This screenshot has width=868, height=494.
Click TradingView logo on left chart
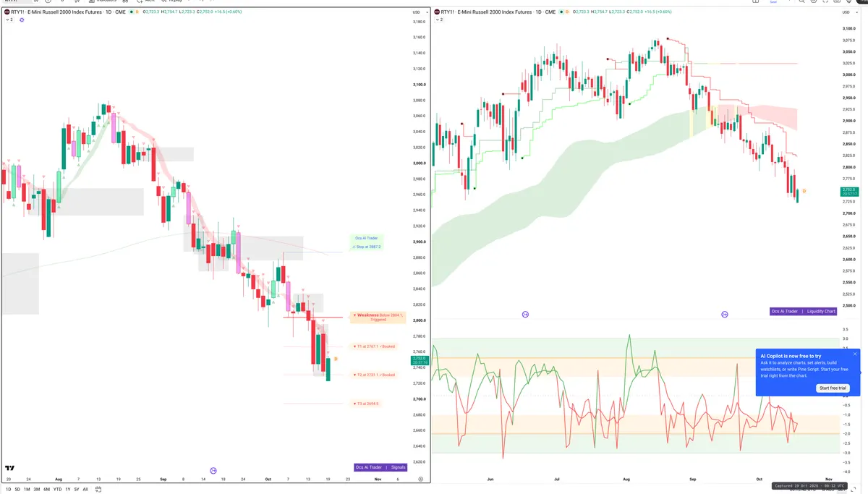point(9,468)
